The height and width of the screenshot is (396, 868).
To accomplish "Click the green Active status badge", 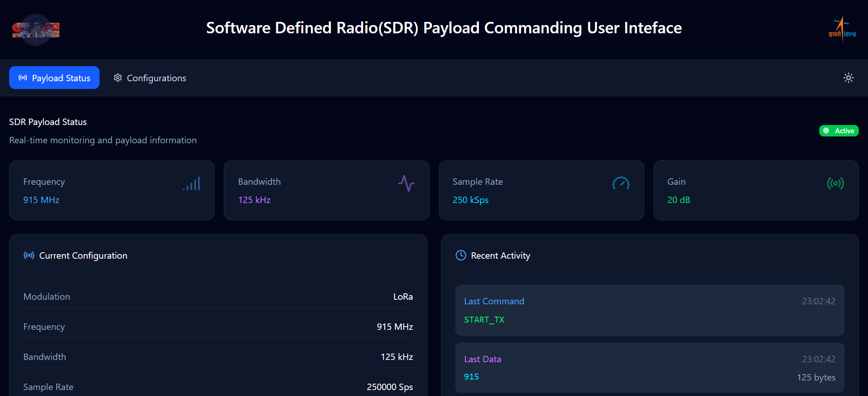I will tap(839, 131).
